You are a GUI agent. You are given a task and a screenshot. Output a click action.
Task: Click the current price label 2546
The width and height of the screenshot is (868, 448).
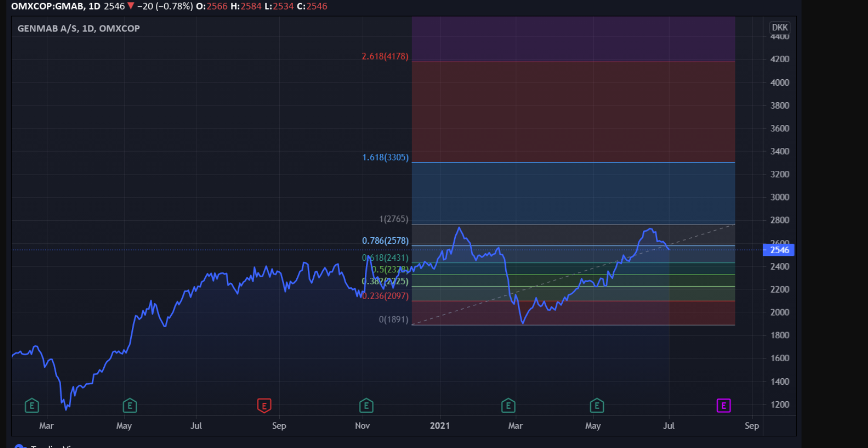(x=779, y=250)
